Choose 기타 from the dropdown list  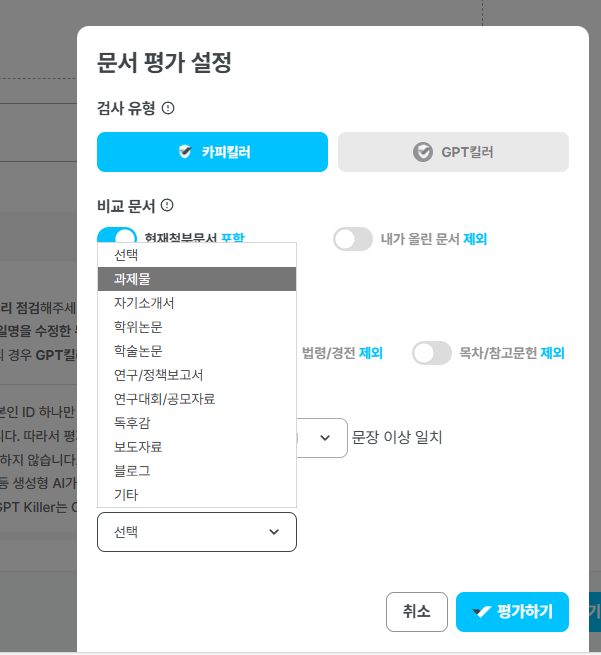[197, 495]
